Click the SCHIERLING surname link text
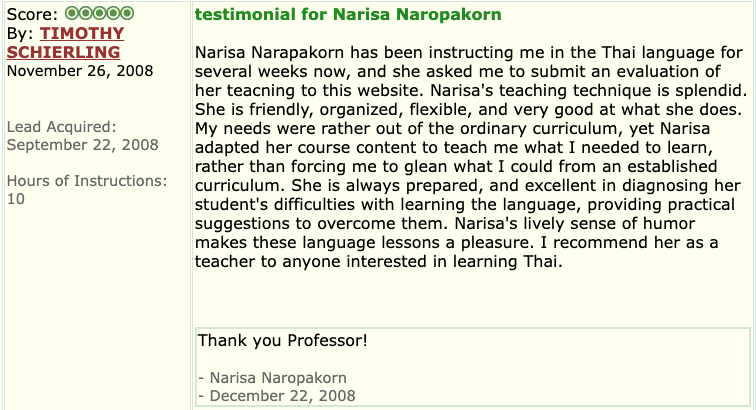 64,52
